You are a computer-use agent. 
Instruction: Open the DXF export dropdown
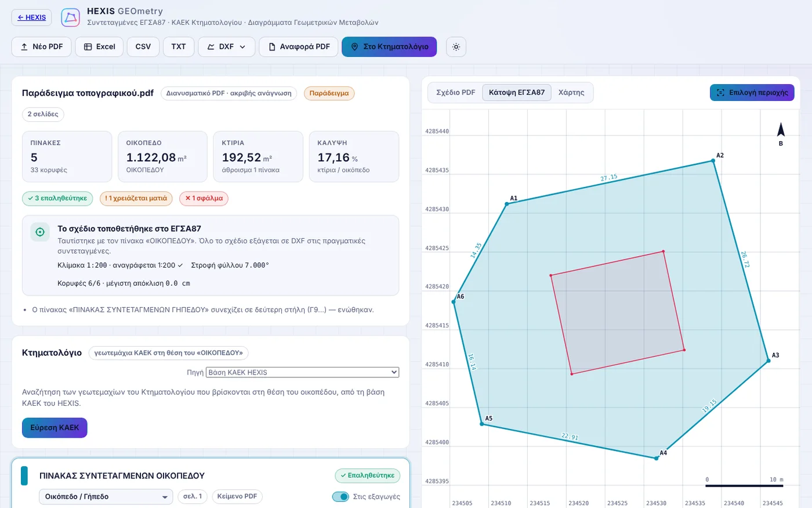click(x=227, y=47)
